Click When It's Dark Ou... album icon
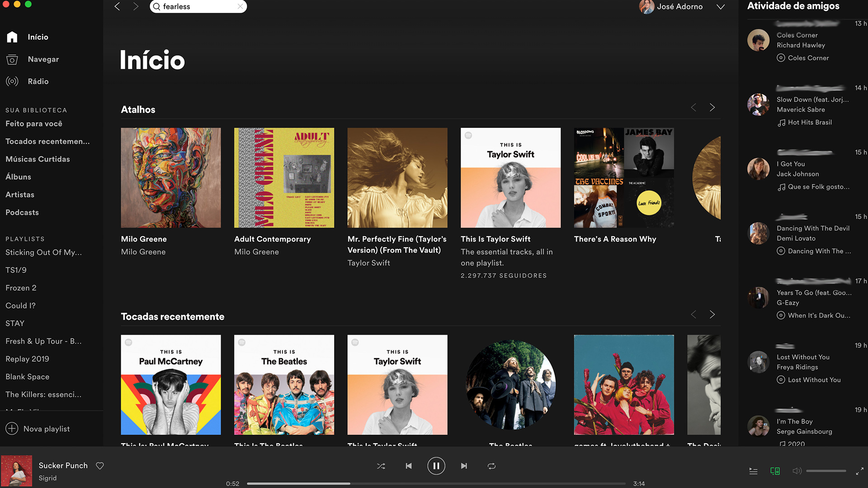The width and height of the screenshot is (868, 488). [781, 315]
